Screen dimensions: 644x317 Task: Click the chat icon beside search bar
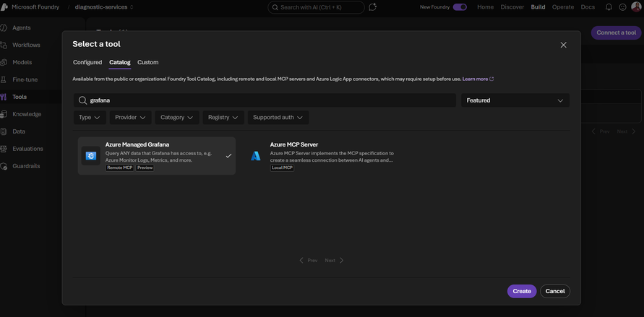click(372, 7)
